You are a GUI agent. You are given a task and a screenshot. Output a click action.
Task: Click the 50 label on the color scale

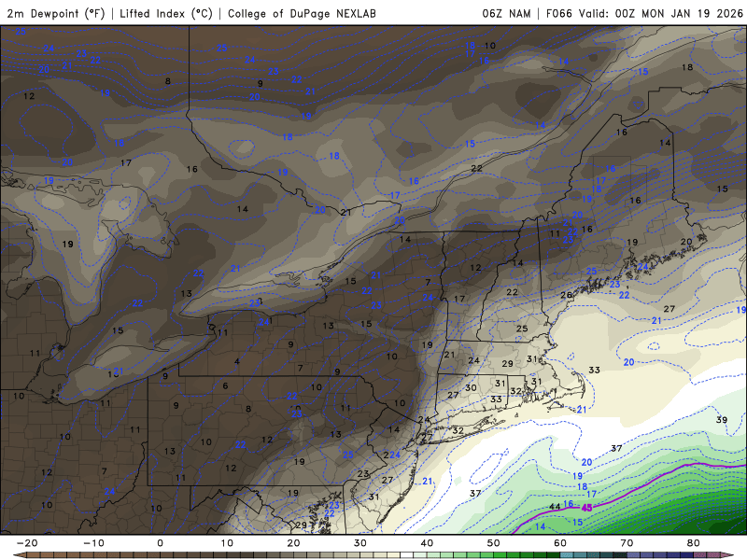494,543
